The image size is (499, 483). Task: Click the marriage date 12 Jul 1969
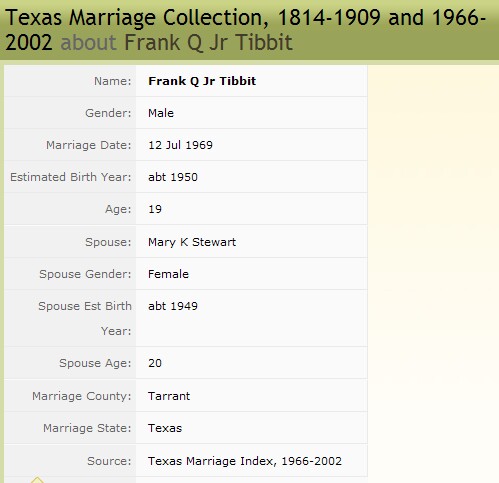180,145
